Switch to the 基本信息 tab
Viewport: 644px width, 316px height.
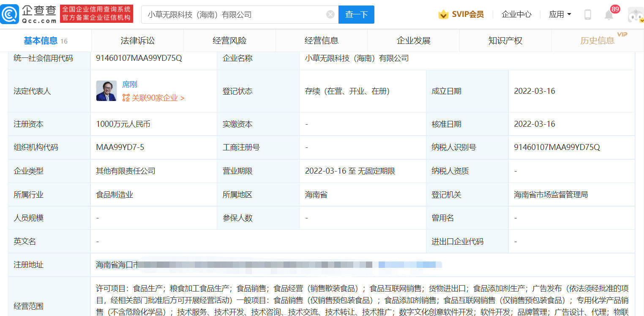[x=46, y=41]
